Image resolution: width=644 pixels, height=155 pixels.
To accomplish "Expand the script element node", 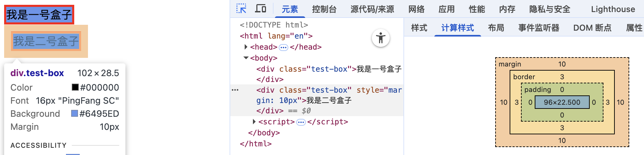I will pos(254,122).
